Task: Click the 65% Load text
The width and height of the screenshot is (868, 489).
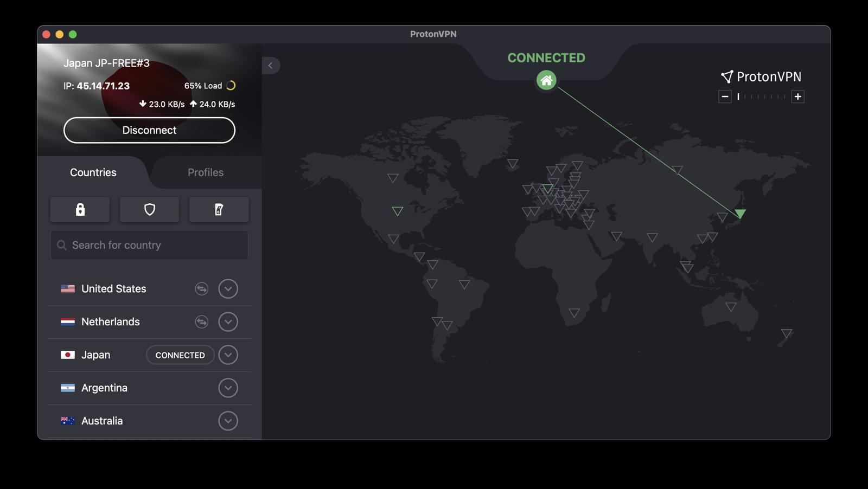Action: tap(203, 86)
